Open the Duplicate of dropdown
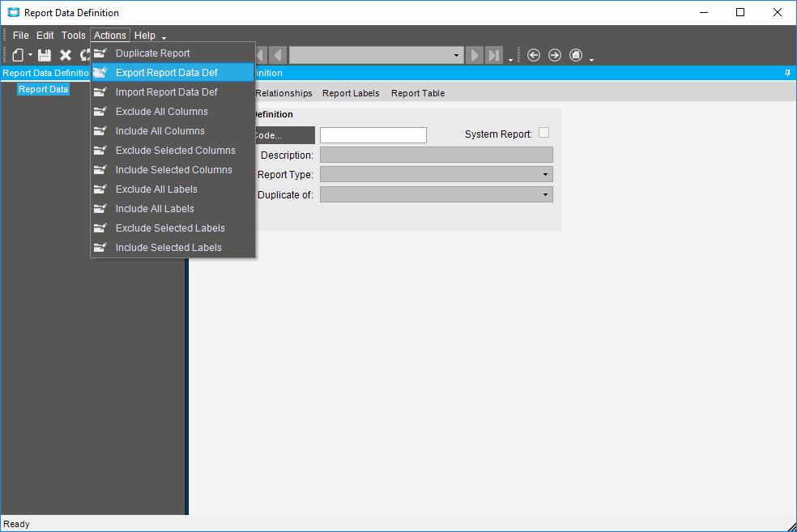The width and height of the screenshot is (797, 532). [545, 194]
